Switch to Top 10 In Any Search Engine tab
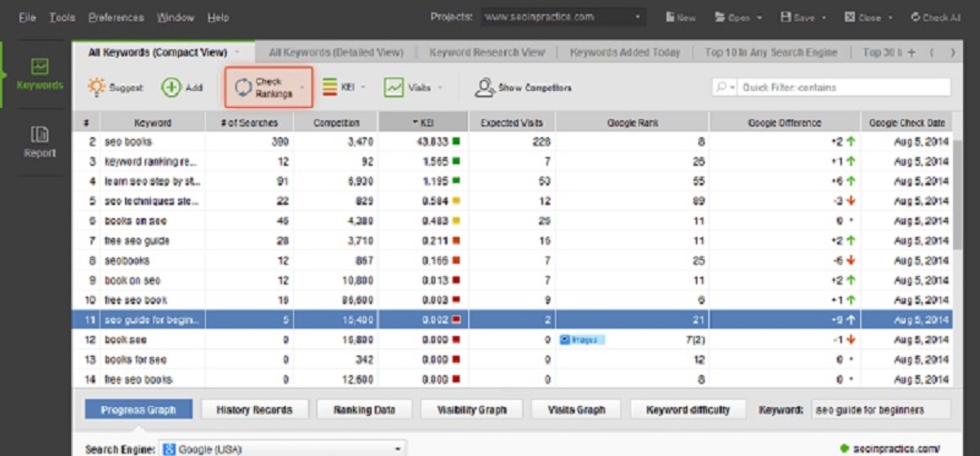980x456 pixels. click(x=771, y=52)
